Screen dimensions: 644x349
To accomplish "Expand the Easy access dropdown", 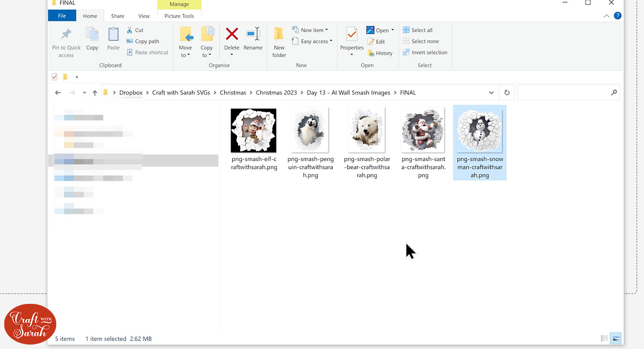I will (x=312, y=41).
